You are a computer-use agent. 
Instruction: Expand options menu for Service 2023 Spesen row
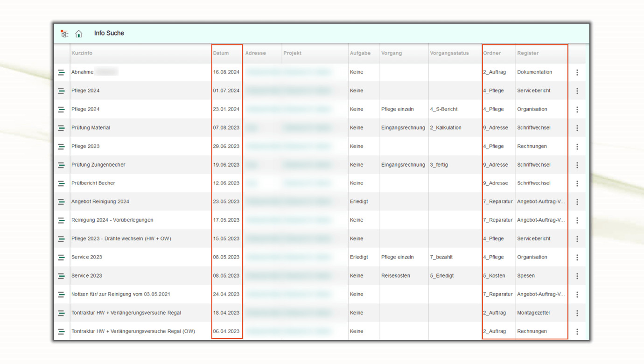point(577,276)
